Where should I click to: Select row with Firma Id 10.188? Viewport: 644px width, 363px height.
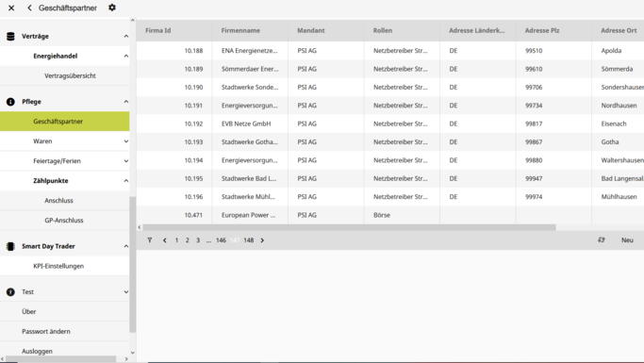tap(390, 51)
